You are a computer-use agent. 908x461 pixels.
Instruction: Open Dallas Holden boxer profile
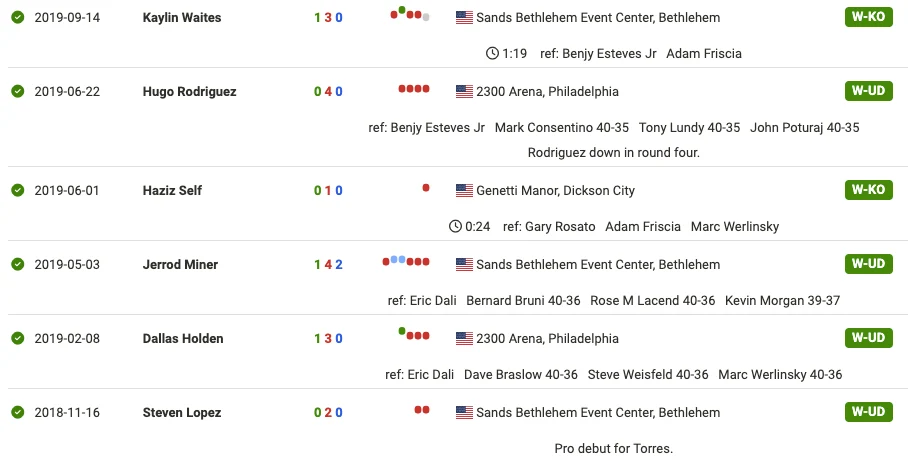pyautogui.click(x=183, y=338)
